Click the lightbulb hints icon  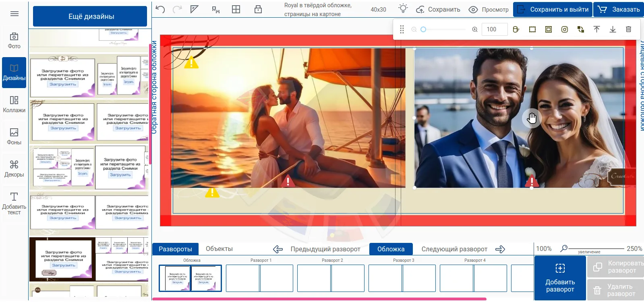pyautogui.click(x=403, y=9)
